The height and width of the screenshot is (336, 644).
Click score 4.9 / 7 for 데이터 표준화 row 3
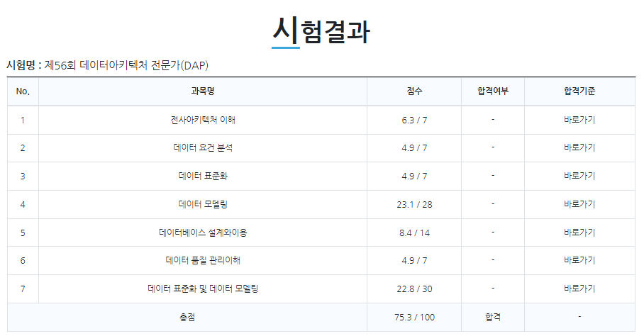tap(414, 176)
